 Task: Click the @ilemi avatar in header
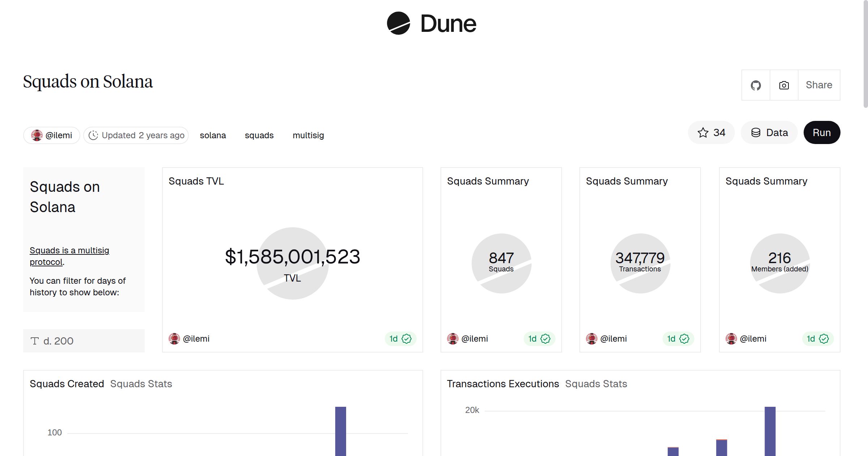coord(37,135)
